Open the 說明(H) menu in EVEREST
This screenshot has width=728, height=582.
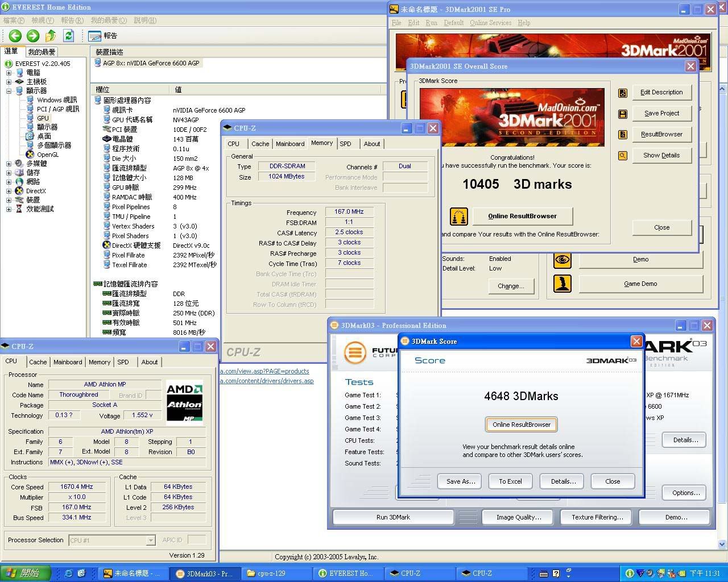point(145,20)
